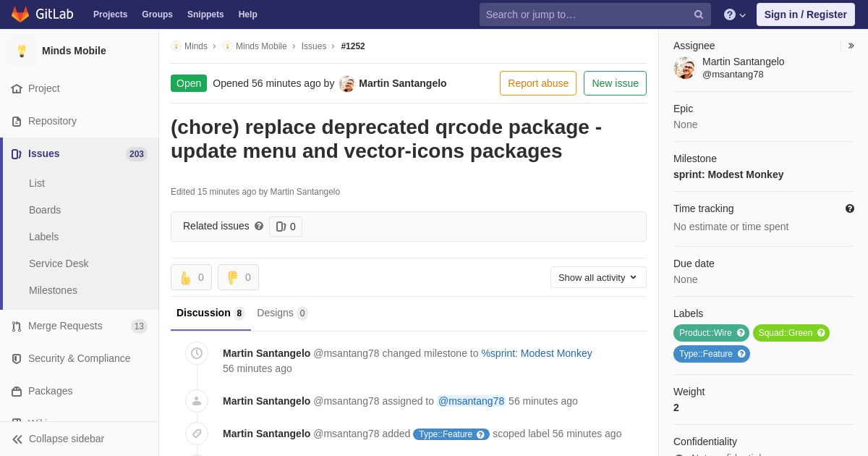Open Projects menu in top bar
Image resolution: width=868 pixels, height=456 pixels.
(x=110, y=14)
